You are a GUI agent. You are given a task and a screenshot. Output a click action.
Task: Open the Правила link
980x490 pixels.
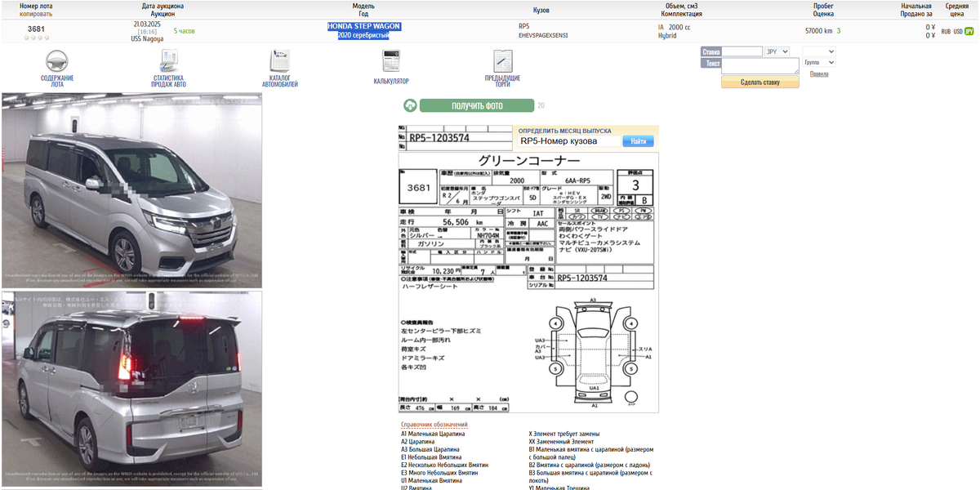[x=818, y=73]
